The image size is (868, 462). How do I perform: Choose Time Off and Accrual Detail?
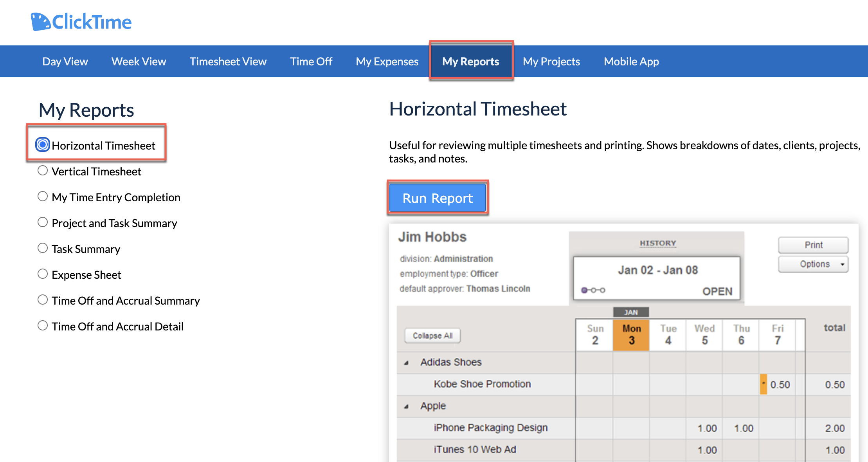coord(43,326)
